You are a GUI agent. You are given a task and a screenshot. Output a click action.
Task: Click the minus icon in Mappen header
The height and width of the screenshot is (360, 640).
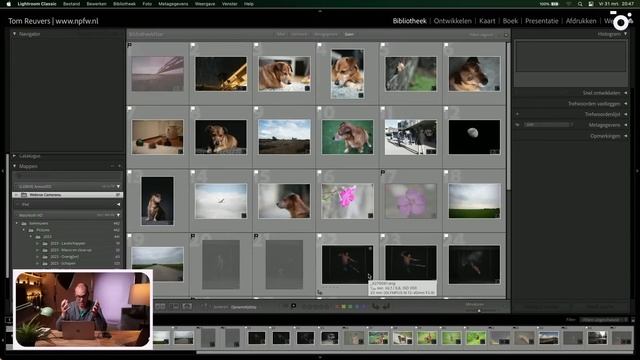coord(112,166)
